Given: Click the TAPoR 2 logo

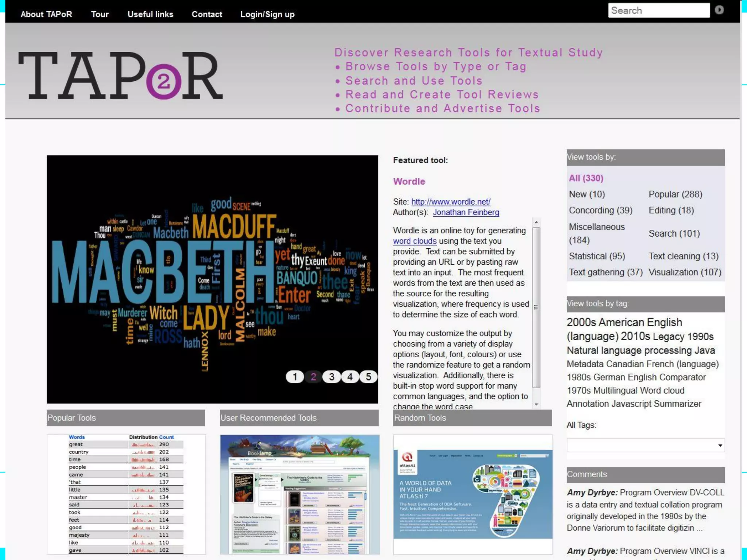Looking at the screenshot, I should 120,75.
